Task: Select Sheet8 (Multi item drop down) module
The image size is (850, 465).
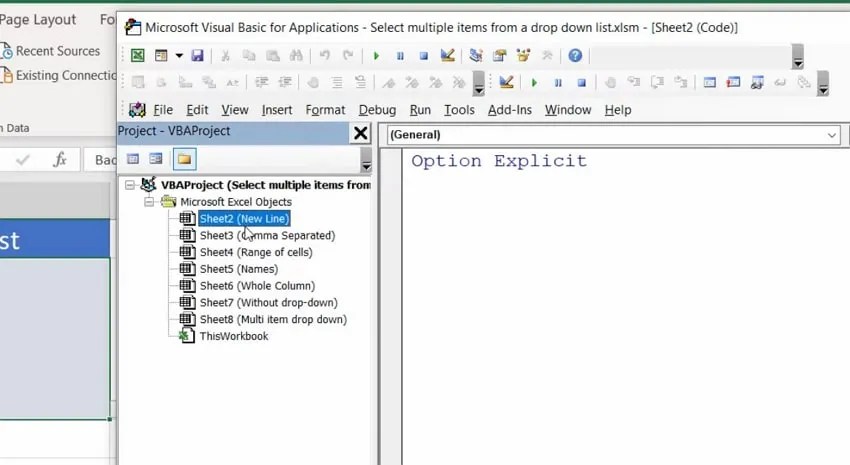Action: point(273,320)
